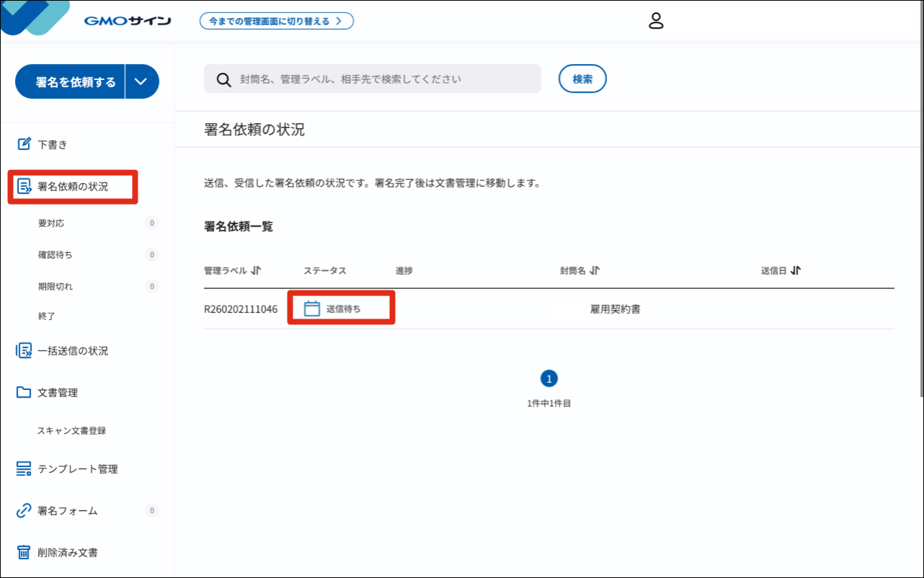
Task: Click the magnifying glass search icon
Action: point(223,79)
